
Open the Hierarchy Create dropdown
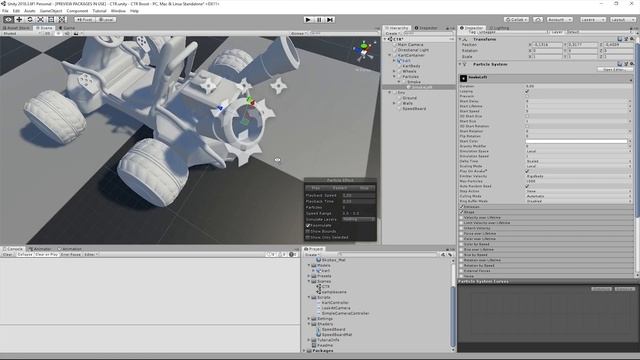(x=392, y=33)
